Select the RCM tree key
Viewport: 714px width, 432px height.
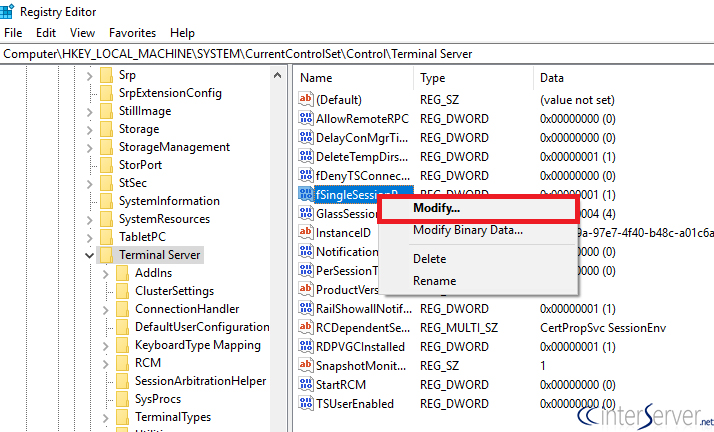point(148,363)
